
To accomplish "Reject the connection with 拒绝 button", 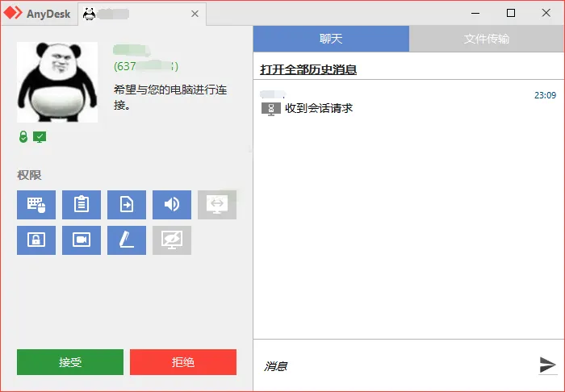I will [183, 362].
